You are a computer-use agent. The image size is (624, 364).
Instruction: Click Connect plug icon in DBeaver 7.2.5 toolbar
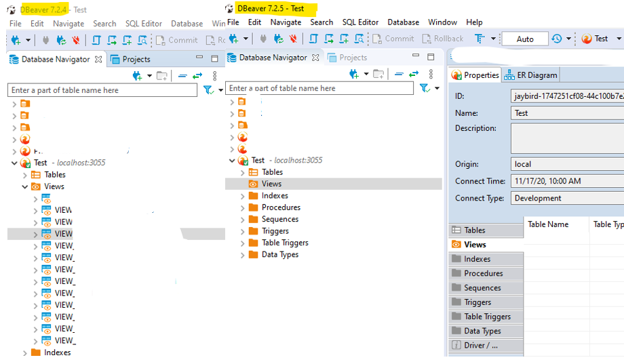[263, 39]
